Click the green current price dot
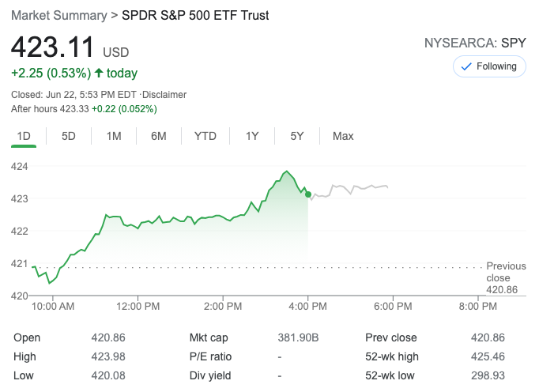Viewport: 539px width, 392px height. coord(308,194)
